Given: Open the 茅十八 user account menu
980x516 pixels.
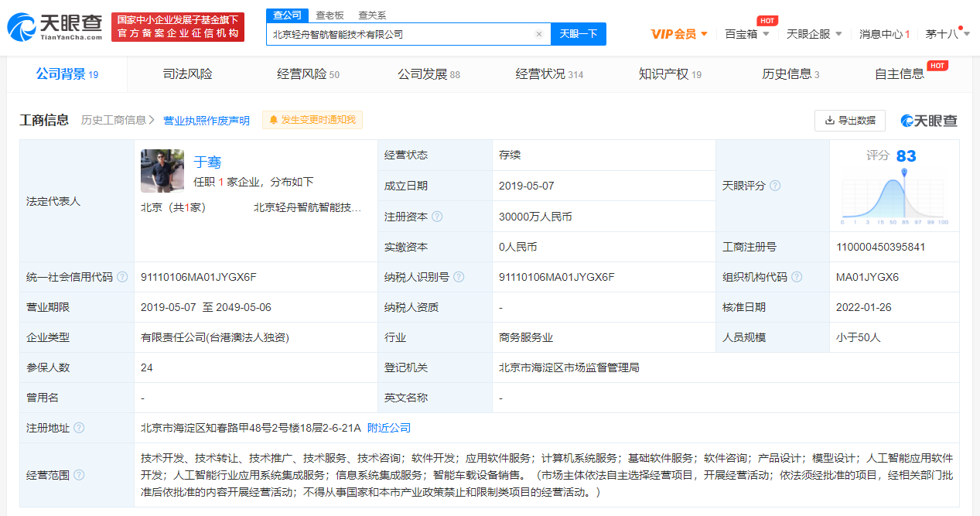Looking at the screenshot, I should [947, 33].
